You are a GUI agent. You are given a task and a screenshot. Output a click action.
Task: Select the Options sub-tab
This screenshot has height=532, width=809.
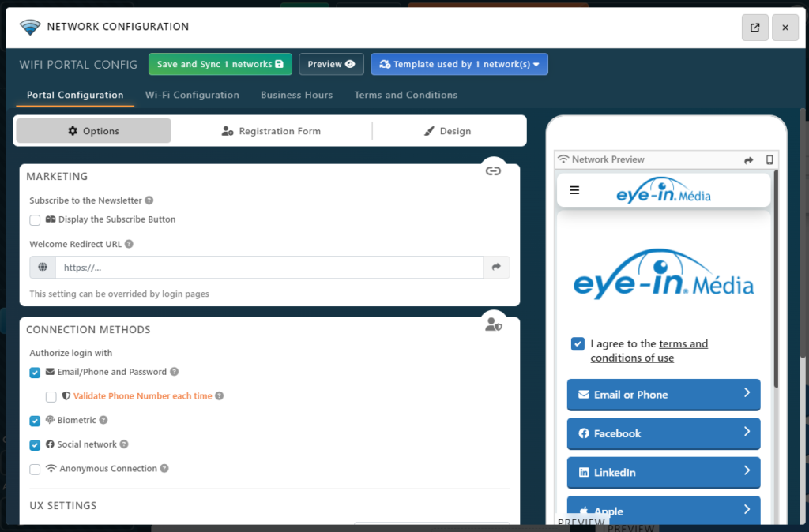click(x=93, y=131)
